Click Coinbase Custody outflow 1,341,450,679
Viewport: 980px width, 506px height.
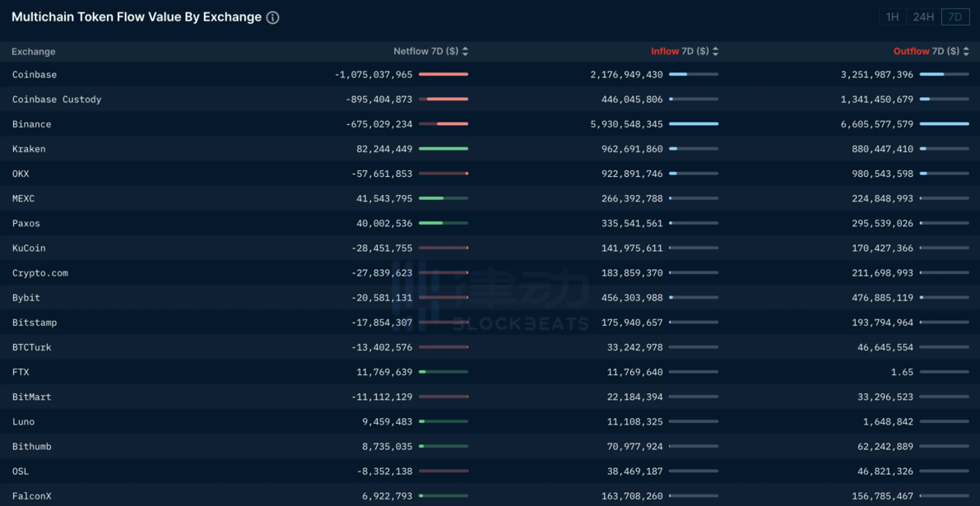[877, 100]
